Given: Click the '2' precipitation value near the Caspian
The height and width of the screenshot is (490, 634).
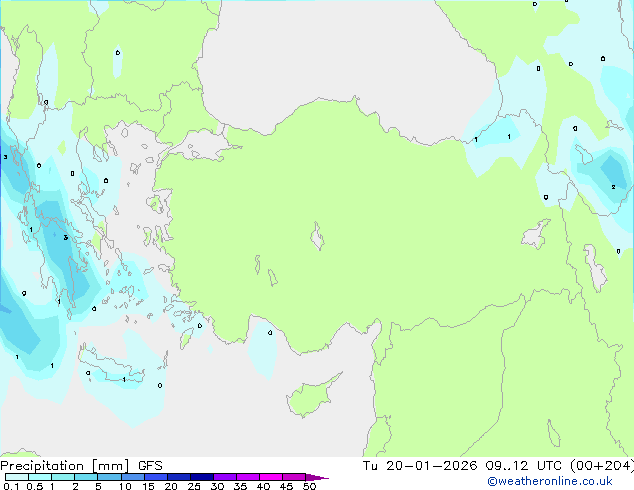Looking at the screenshot, I should click(x=613, y=187).
